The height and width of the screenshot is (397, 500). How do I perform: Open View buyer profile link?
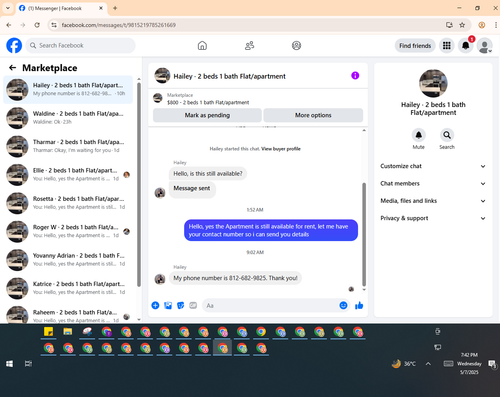[x=281, y=149]
